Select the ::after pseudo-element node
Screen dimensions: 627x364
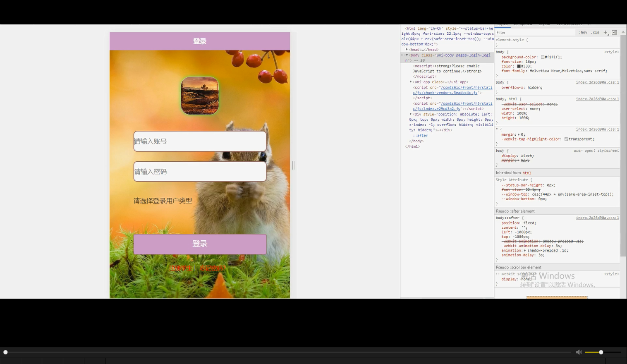click(420, 136)
